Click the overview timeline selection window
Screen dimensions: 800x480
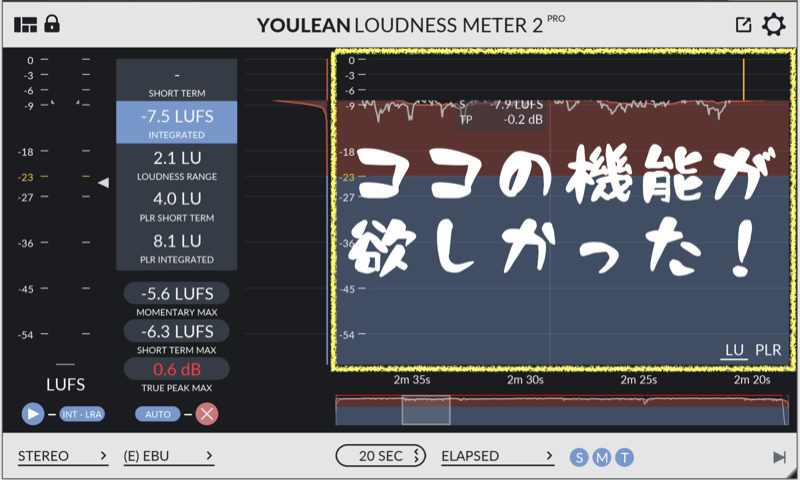(x=426, y=410)
